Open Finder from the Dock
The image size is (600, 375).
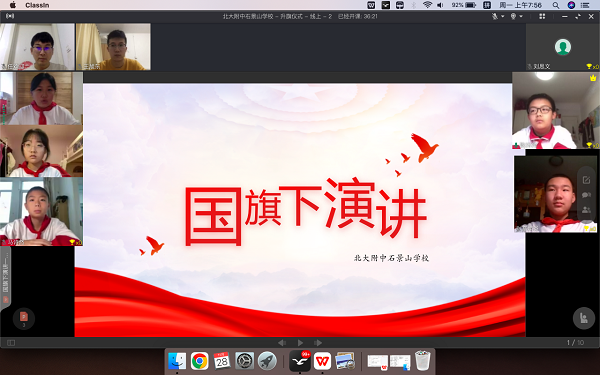pyautogui.click(x=177, y=361)
